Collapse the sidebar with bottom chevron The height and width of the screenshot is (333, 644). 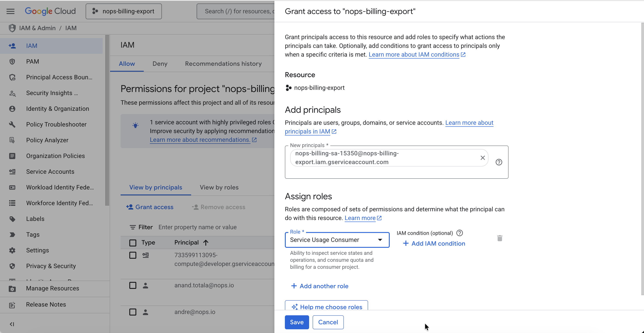[12, 324]
